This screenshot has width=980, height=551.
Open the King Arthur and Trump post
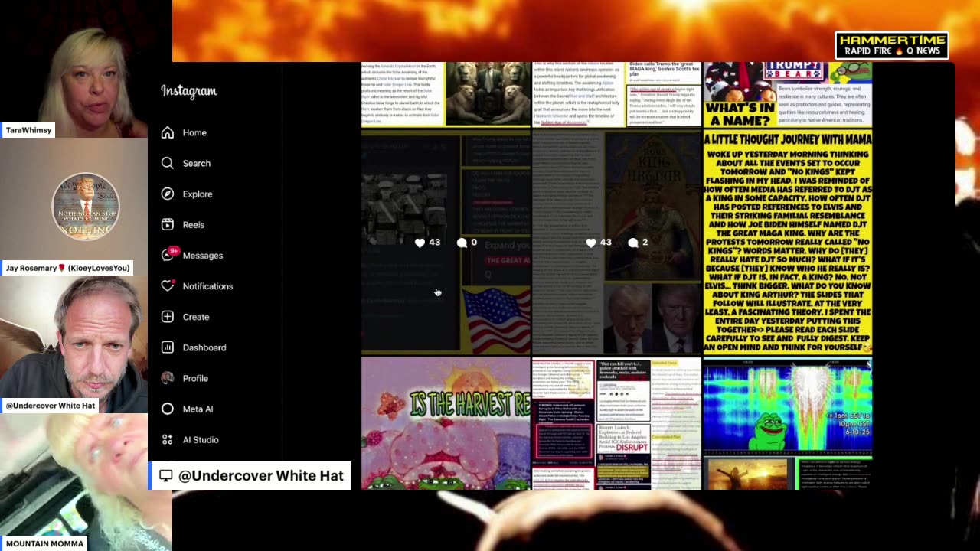(x=616, y=242)
